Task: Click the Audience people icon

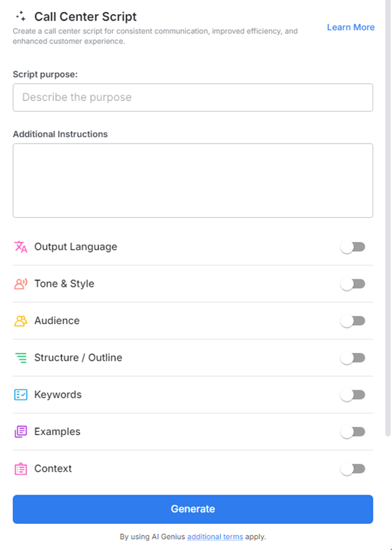Action: coord(21,320)
